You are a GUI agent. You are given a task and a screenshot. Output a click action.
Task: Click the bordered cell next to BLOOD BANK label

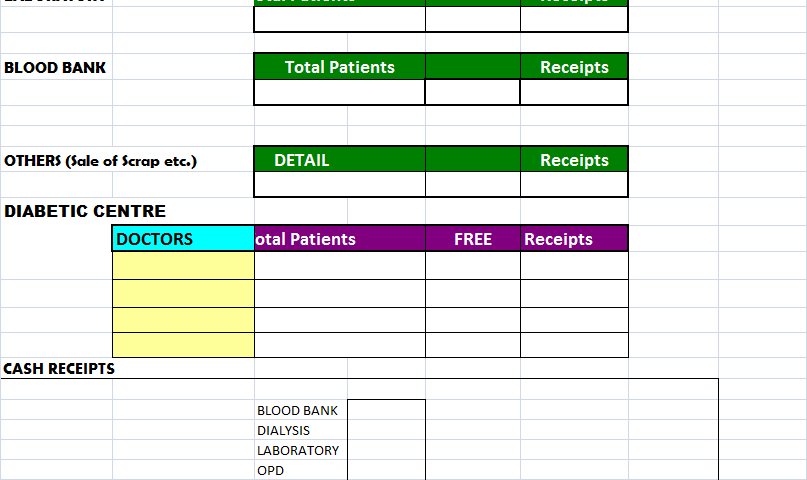387,410
